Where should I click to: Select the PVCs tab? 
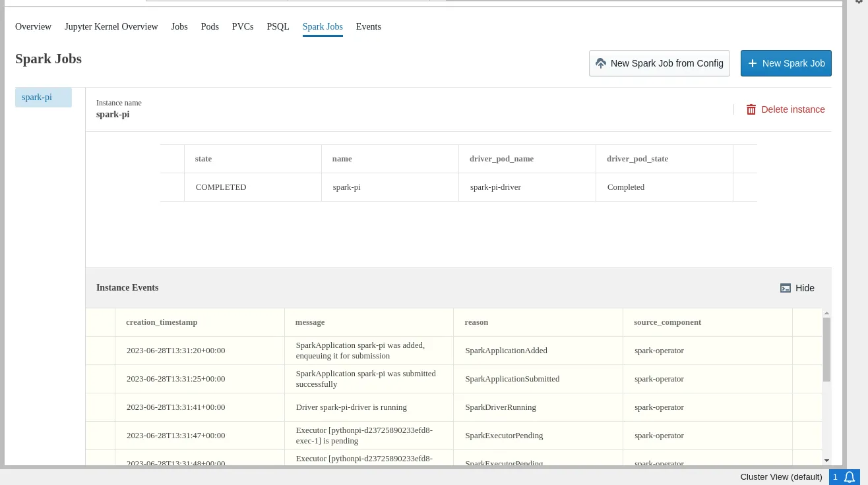click(x=243, y=27)
